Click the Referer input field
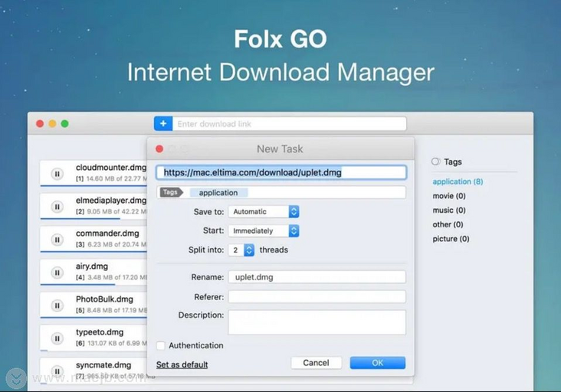The image size is (561, 392). coord(317,296)
